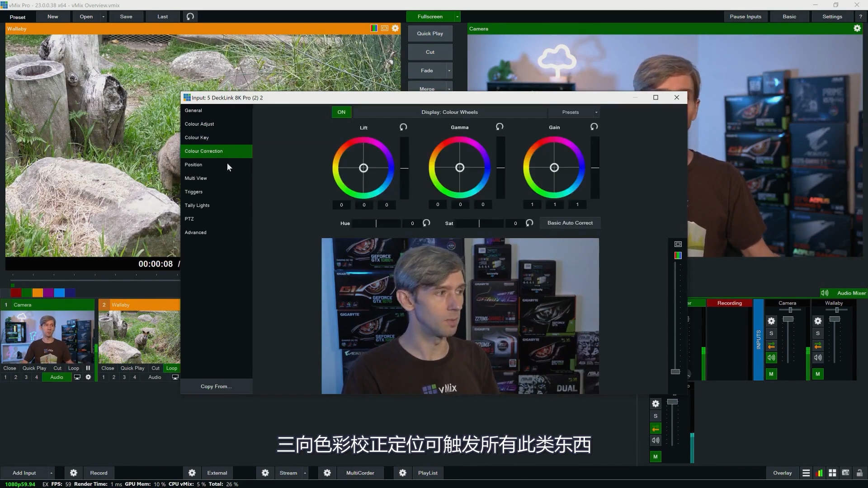The width and height of the screenshot is (868, 488).
Task: Select Colour Key in settings sidebar
Action: (x=197, y=137)
